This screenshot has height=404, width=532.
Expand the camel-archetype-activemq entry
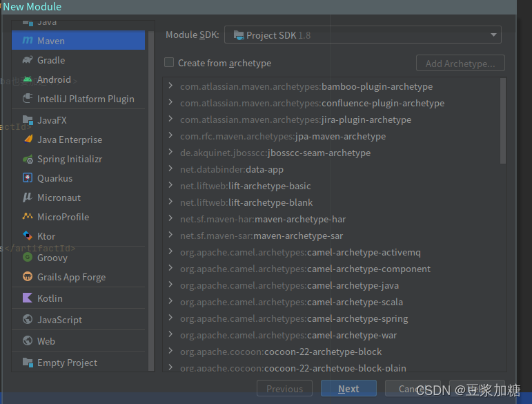tap(170, 252)
